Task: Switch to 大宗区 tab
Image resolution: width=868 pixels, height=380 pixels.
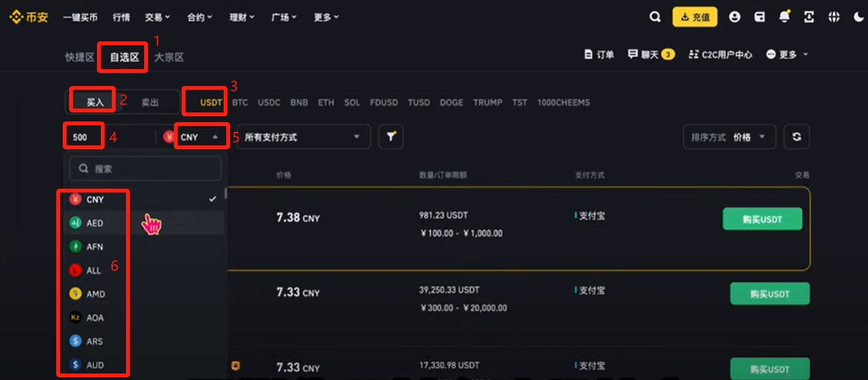Action: (x=169, y=57)
